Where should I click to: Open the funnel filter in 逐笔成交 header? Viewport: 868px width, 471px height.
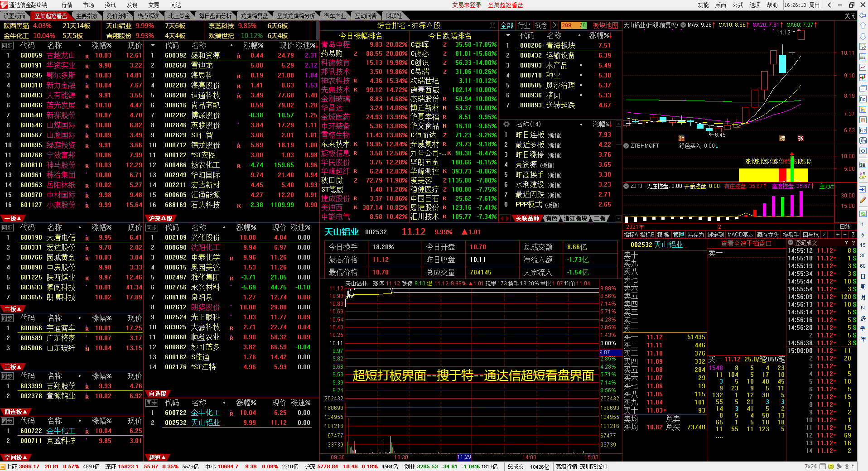(847, 243)
